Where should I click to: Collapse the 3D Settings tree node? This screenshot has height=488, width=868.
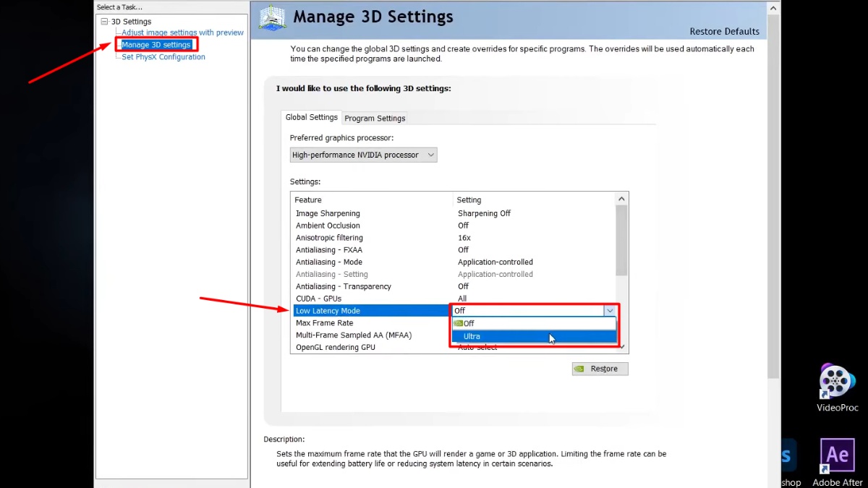105,22
